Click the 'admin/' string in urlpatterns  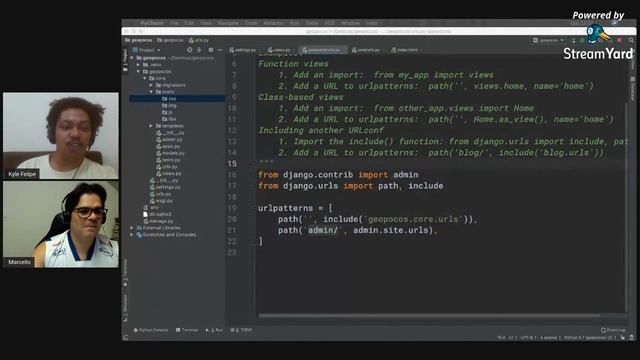[322, 230]
